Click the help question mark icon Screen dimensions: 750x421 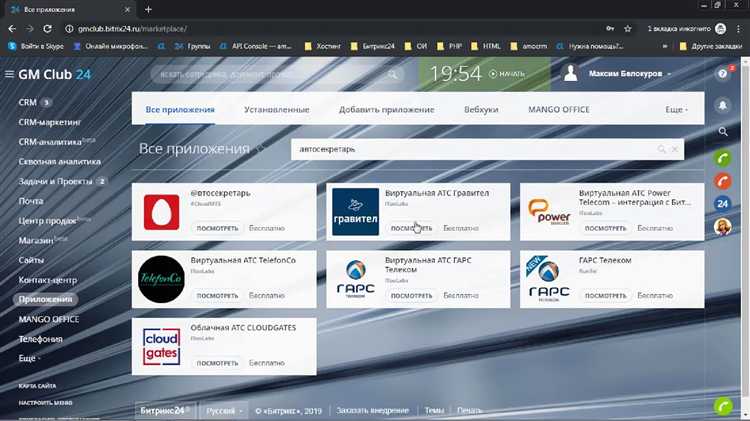click(x=723, y=74)
